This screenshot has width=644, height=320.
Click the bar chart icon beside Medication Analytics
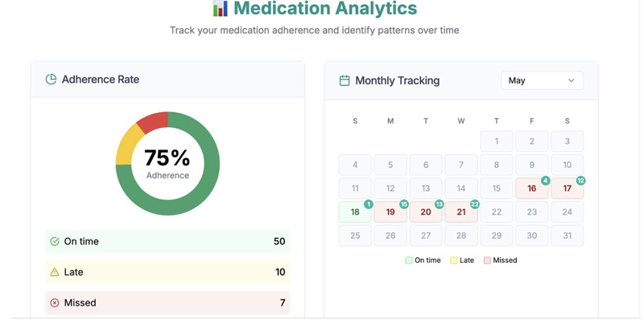(x=220, y=8)
